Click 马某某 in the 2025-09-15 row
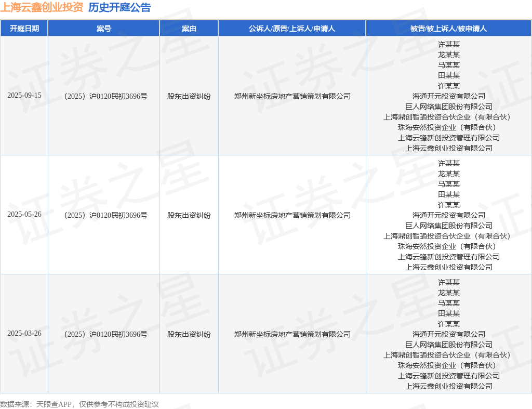 coord(448,65)
